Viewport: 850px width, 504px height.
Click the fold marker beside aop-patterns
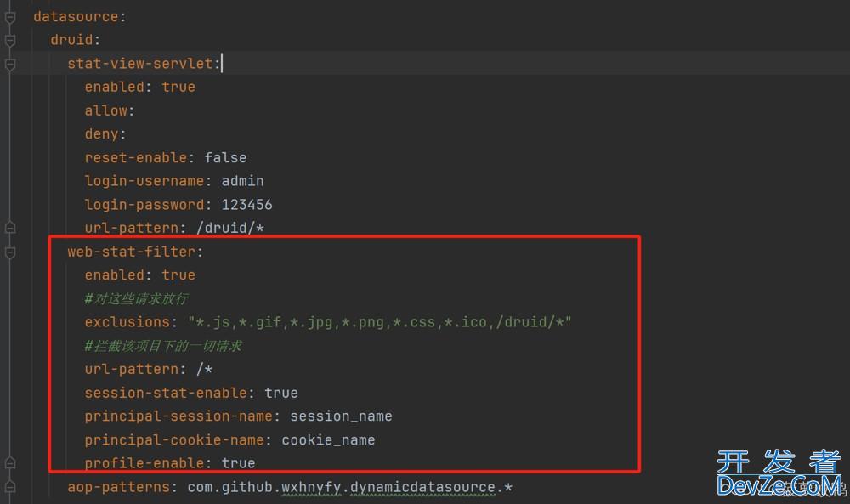[9, 487]
